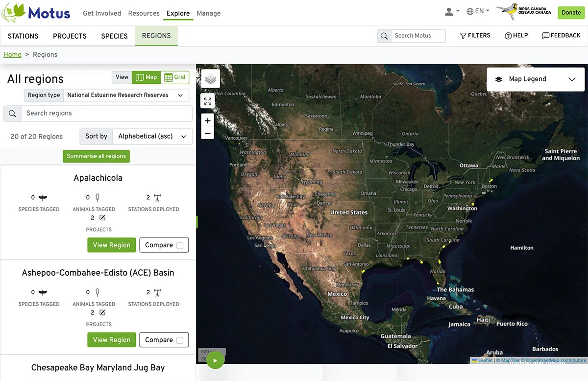Check the Compare box for ACE Basin
The width and height of the screenshot is (588, 381).
(x=180, y=340)
